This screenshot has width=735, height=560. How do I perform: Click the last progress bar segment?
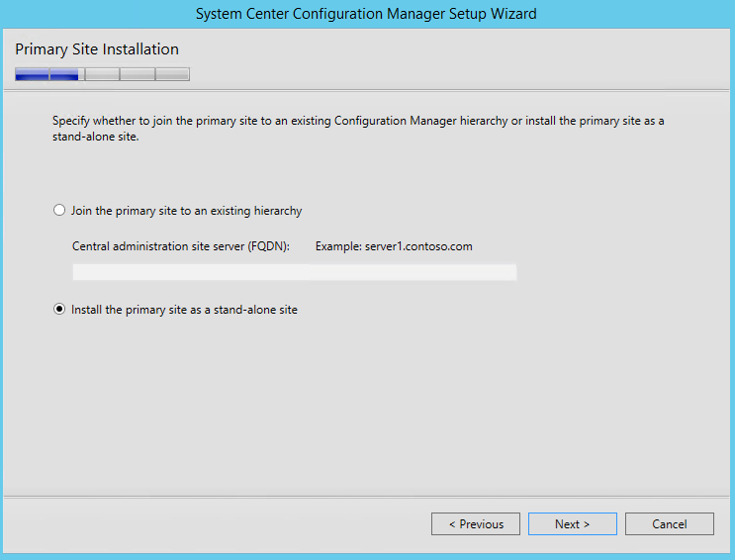172,74
